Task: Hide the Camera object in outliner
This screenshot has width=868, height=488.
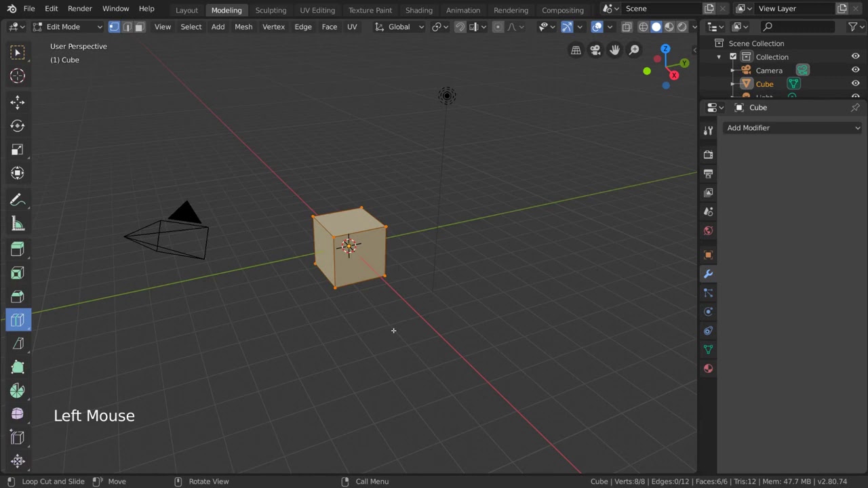Action: click(x=855, y=70)
